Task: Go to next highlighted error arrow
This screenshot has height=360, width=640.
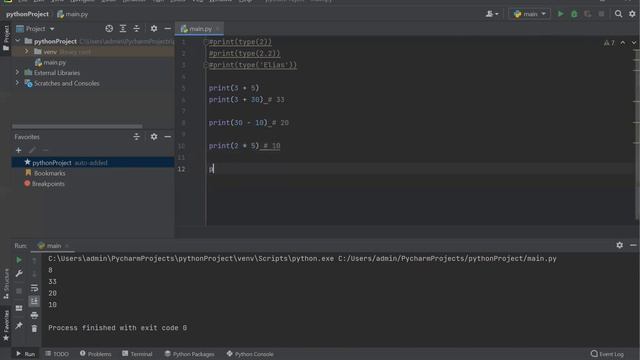Action: pyautogui.click(x=633, y=43)
